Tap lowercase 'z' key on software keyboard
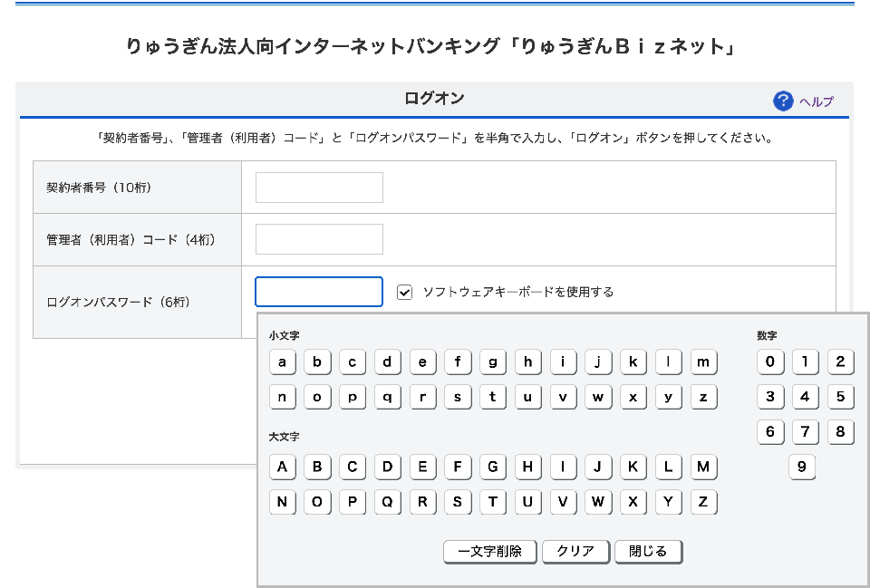Screen dimensions: 870x588 [x=703, y=397]
